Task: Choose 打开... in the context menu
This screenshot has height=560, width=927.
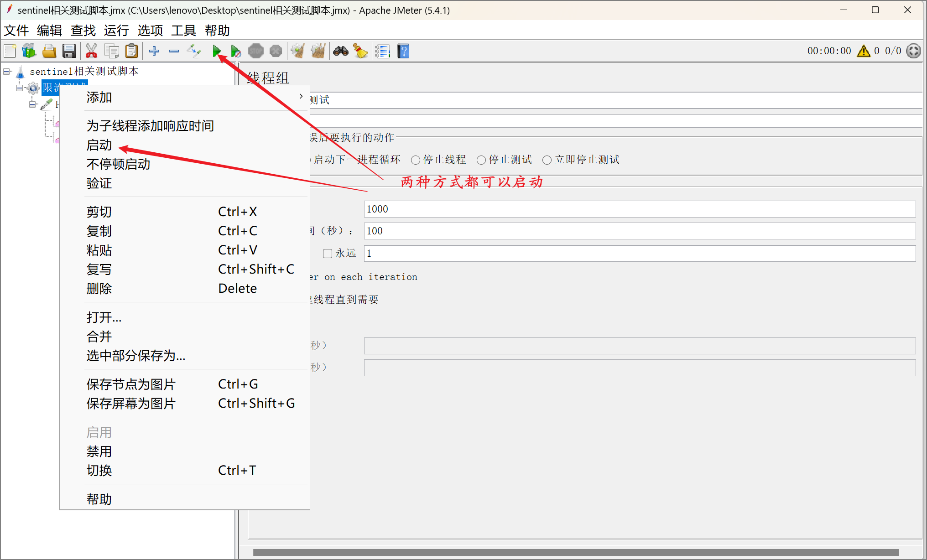Action: click(x=185, y=317)
